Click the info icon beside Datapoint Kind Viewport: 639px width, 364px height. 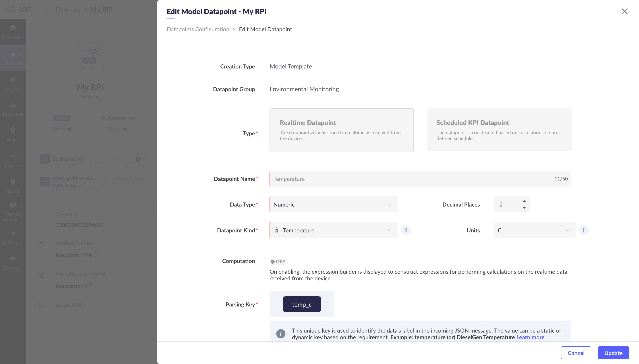click(406, 230)
